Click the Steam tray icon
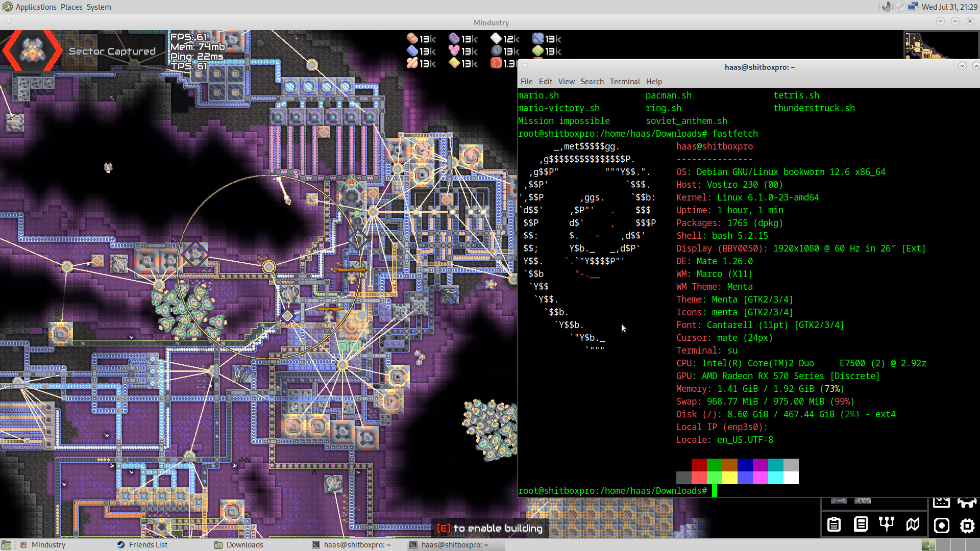The image size is (980, 551). point(900,7)
